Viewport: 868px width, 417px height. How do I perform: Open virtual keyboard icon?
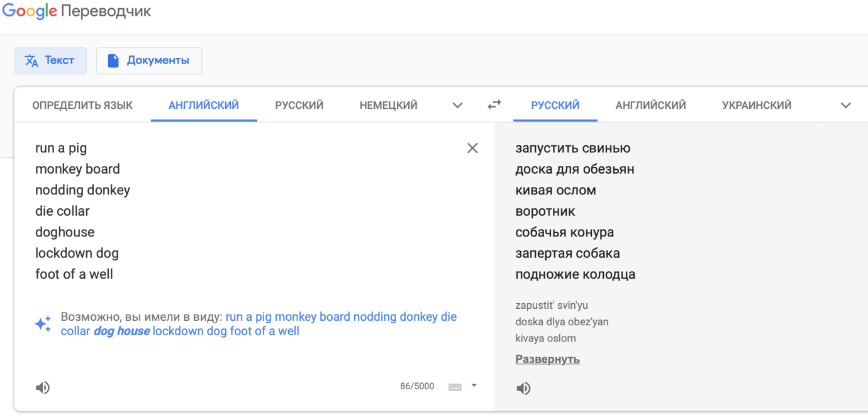(x=455, y=387)
